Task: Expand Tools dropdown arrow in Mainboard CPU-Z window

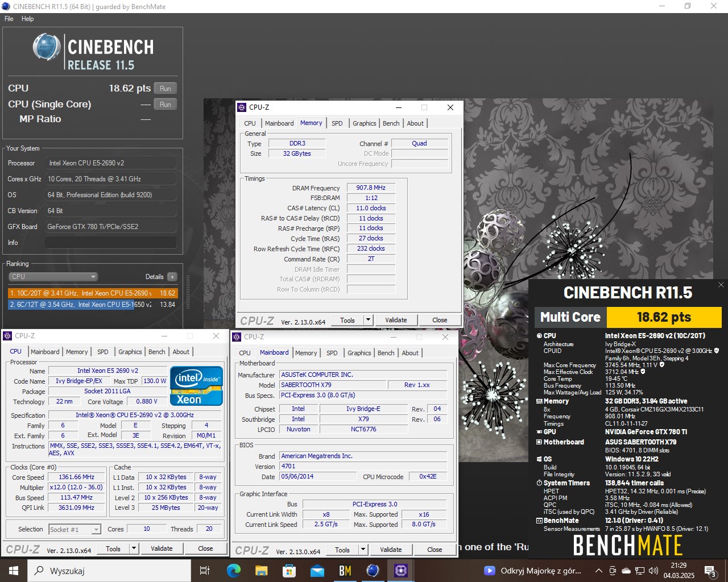Action: 363,550
